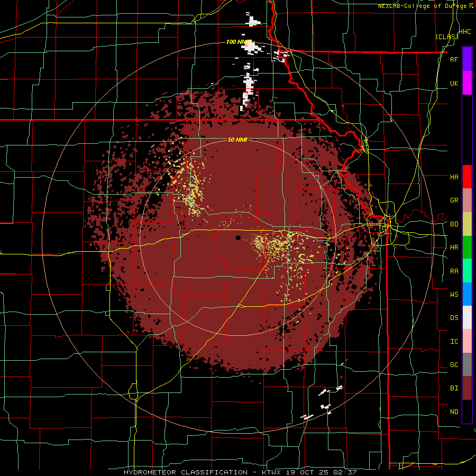Click the "100 NMI" range ring label
The height and width of the screenshot is (476, 476).
[x=237, y=42]
